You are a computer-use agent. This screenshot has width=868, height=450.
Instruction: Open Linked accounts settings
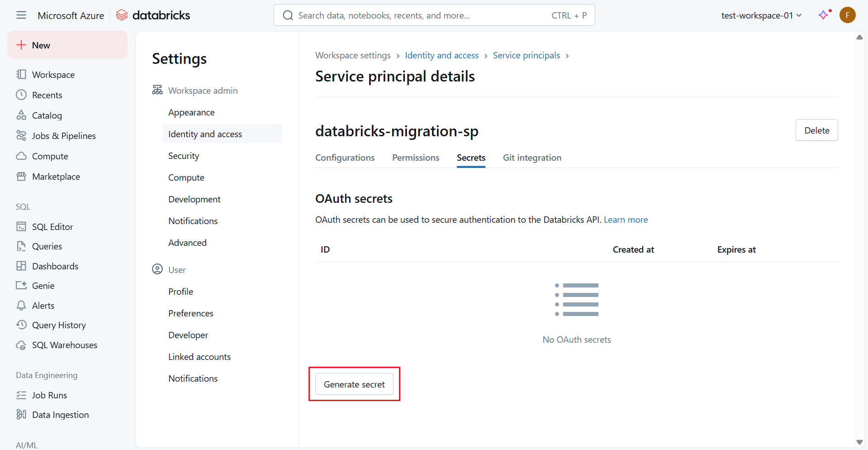(223, 357)
